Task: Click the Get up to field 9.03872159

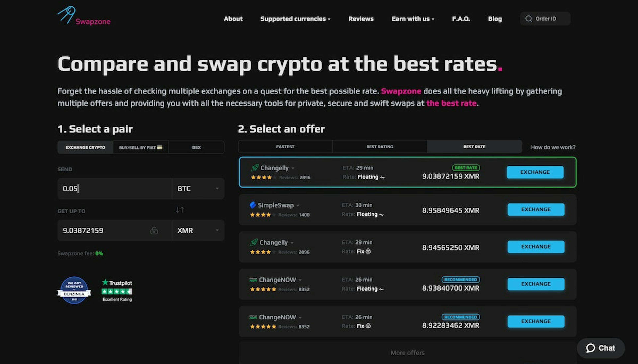Action: (115, 230)
